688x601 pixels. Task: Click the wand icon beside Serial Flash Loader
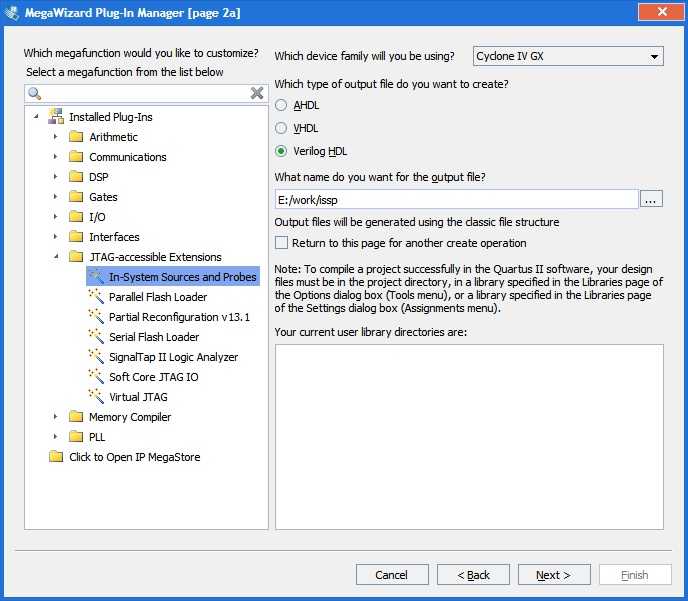coord(96,336)
